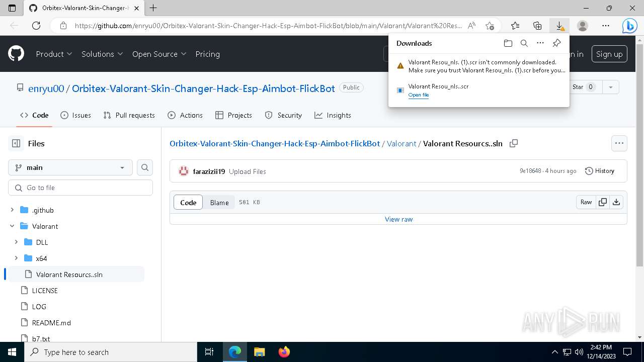Open Windows Start menu
Image resolution: width=644 pixels, height=362 pixels.
12,352
